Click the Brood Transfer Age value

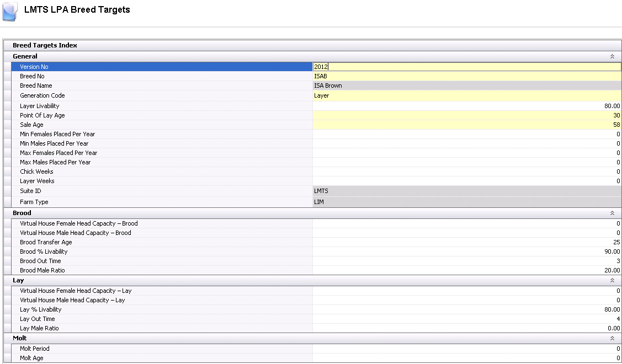(466, 242)
